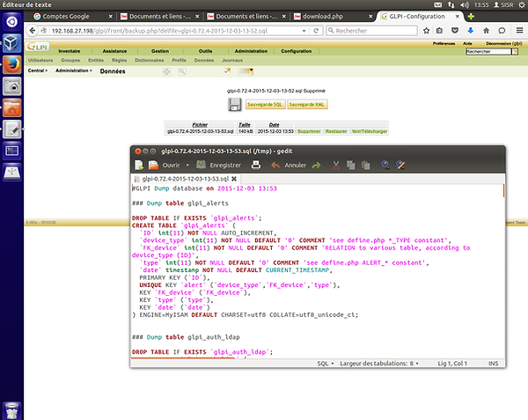Open the Trash icon in the launcher

click(x=12, y=410)
